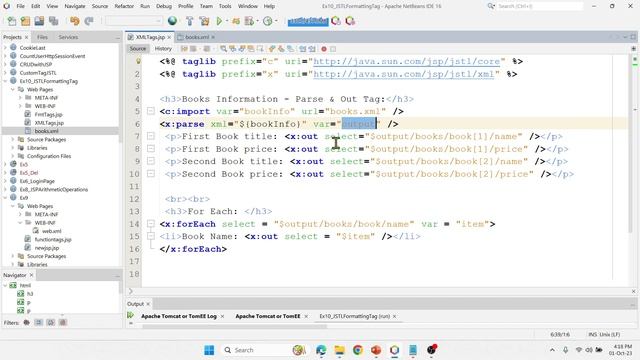Close the XMLTags.jsp editor tab
Image resolution: width=640 pixels, height=360 pixels.
click(x=169, y=37)
